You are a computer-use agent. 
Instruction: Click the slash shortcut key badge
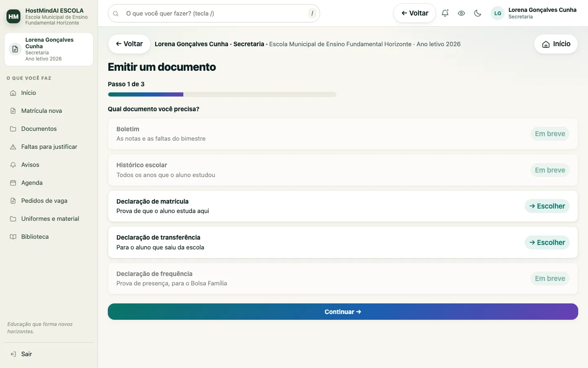tap(312, 13)
